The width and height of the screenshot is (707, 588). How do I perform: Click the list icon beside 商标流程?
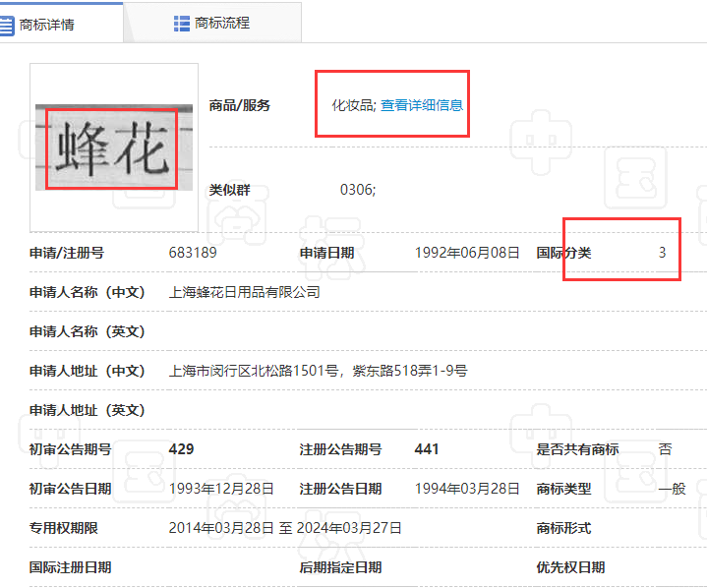pyautogui.click(x=182, y=24)
